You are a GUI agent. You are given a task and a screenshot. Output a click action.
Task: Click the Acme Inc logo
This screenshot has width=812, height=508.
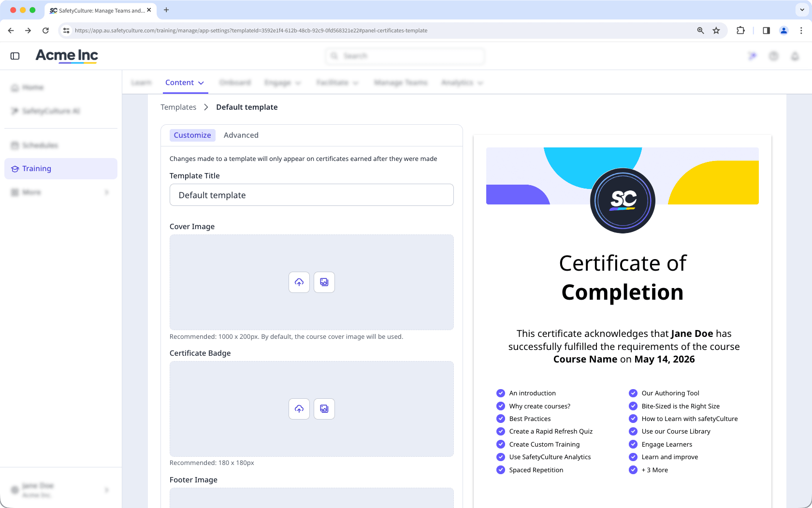coord(67,56)
